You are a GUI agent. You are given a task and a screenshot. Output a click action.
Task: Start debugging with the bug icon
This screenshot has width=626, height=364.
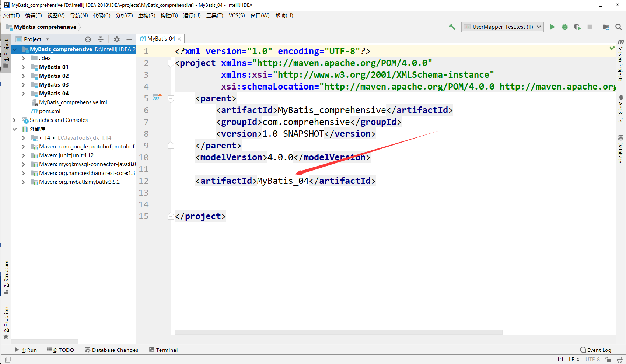565,27
